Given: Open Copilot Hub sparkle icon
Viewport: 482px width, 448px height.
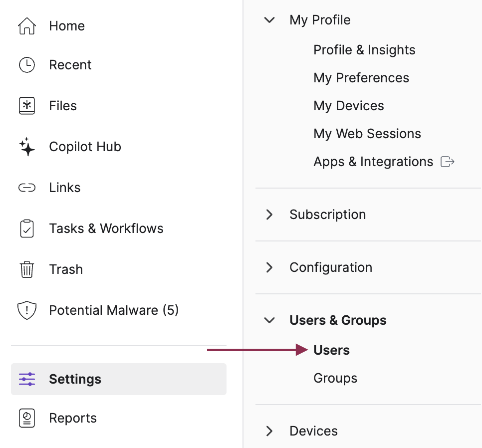Looking at the screenshot, I should (x=27, y=147).
